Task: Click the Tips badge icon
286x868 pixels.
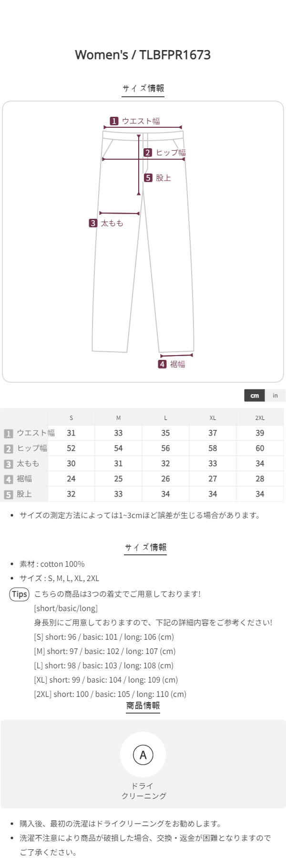Action: pyautogui.click(x=20, y=594)
